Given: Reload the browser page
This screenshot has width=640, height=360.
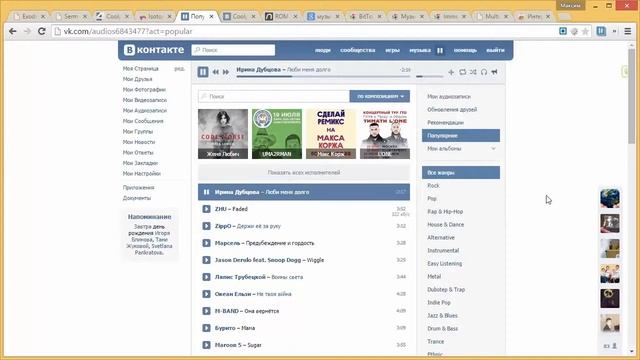Looking at the screenshot, I should coord(41,31).
